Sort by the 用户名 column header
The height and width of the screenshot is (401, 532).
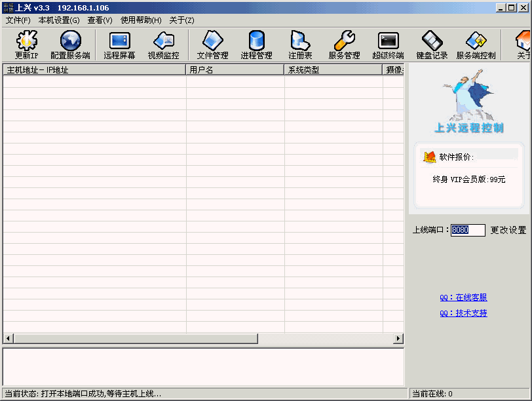[x=235, y=69]
